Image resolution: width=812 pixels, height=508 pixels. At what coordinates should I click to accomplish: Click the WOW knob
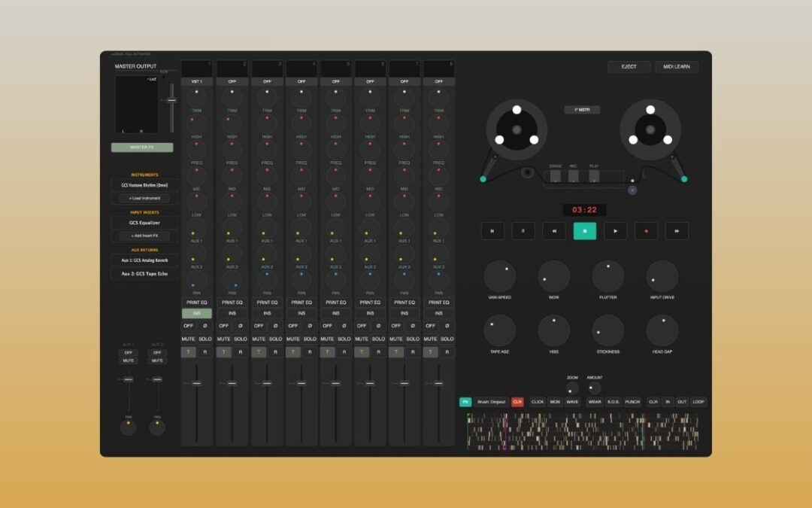(x=553, y=276)
